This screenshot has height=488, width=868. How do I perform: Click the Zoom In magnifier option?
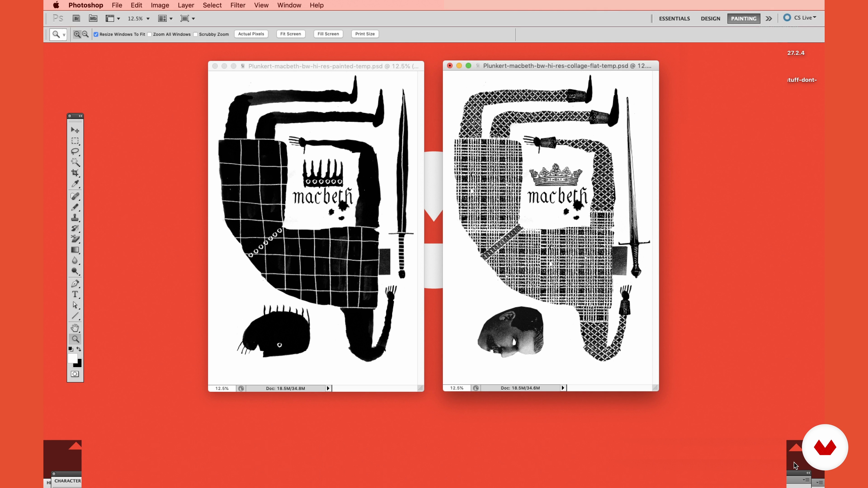tap(77, 34)
